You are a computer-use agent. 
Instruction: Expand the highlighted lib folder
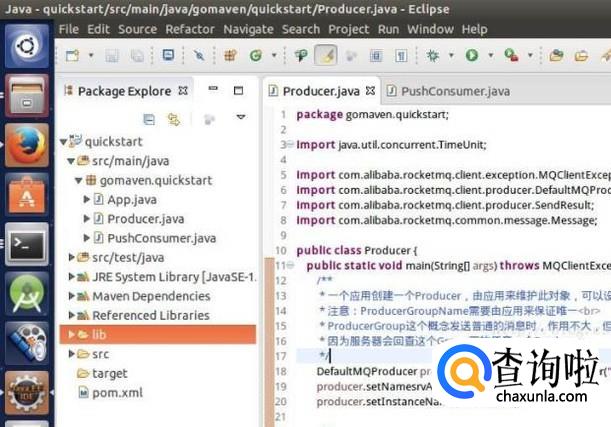(71, 334)
